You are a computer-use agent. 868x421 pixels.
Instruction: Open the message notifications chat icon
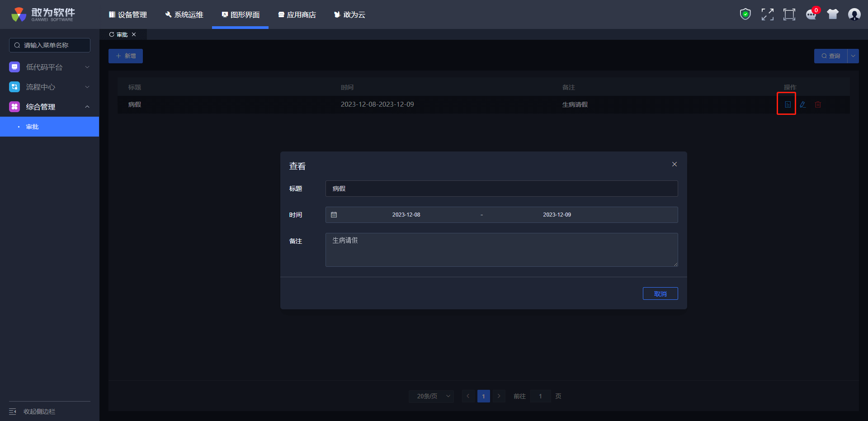point(811,14)
